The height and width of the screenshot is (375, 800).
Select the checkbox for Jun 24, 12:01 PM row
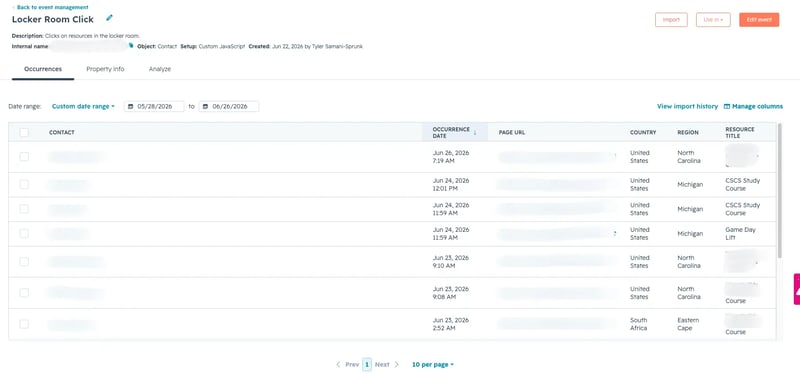(x=24, y=185)
